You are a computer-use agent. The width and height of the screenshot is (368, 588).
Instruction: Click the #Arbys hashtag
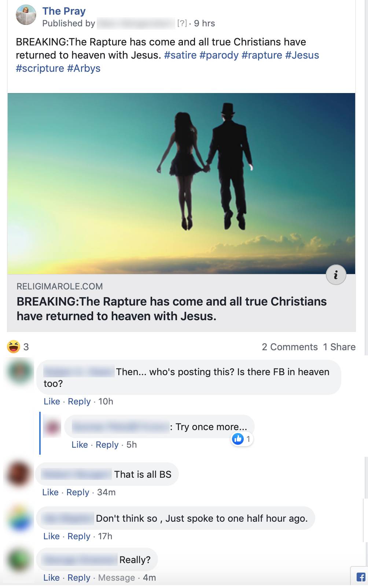(84, 69)
